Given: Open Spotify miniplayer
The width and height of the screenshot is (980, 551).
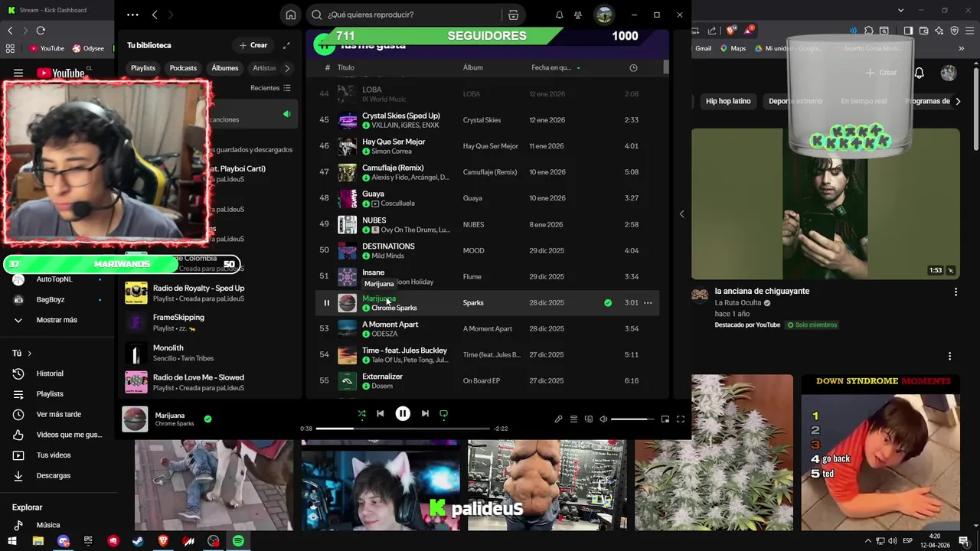Looking at the screenshot, I should tap(665, 419).
